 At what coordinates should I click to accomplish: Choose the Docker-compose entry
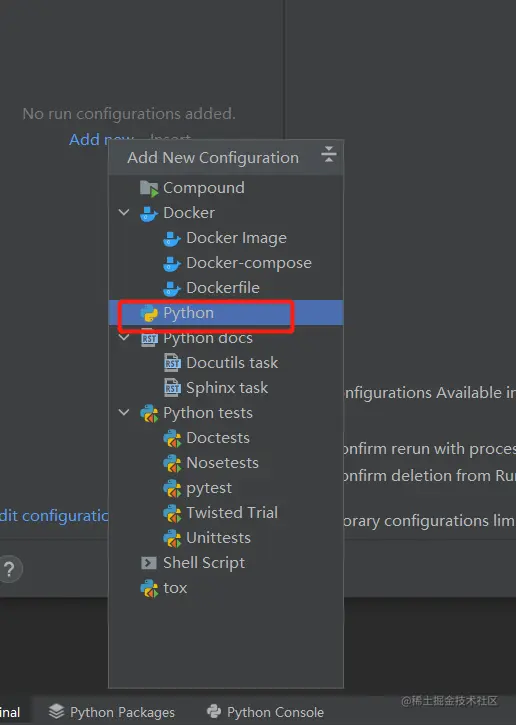[226, 263]
